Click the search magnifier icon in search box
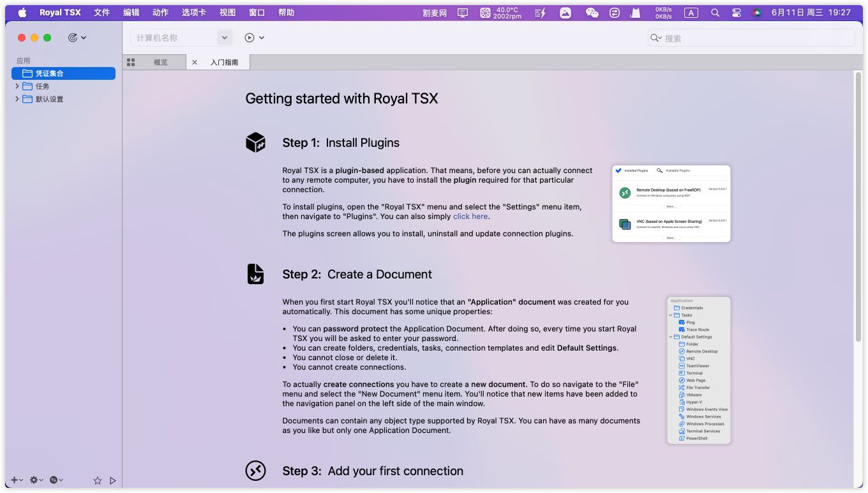The image size is (868, 493). 655,38
